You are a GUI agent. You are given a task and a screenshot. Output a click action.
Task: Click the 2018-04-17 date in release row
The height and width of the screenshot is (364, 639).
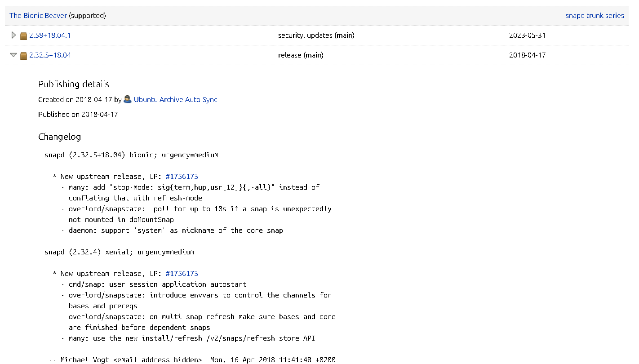(528, 55)
